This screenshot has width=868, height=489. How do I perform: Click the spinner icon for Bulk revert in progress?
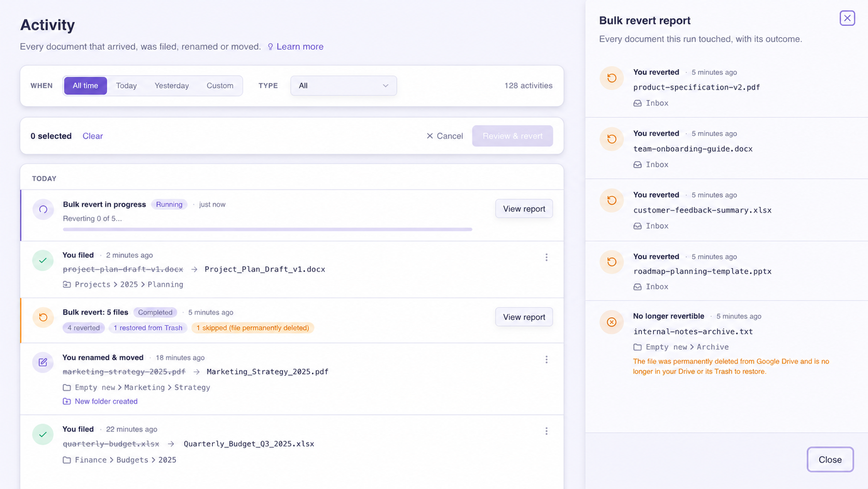(43, 209)
